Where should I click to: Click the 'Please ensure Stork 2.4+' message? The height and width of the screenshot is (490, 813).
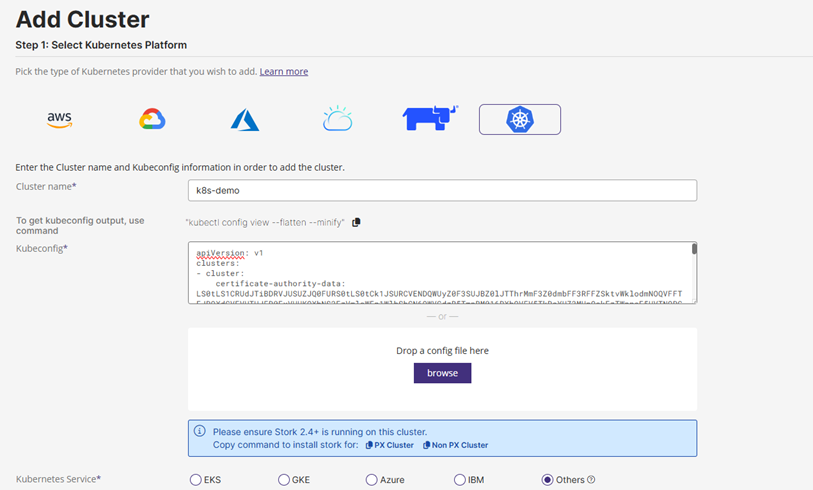pyautogui.click(x=320, y=431)
